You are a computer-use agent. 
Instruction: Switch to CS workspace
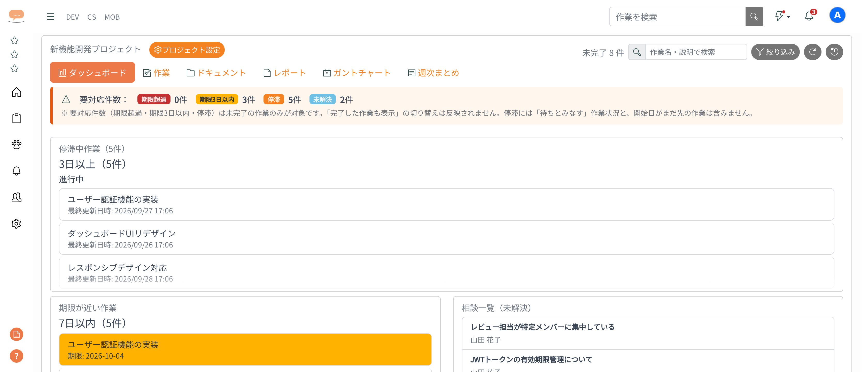point(92,17)
